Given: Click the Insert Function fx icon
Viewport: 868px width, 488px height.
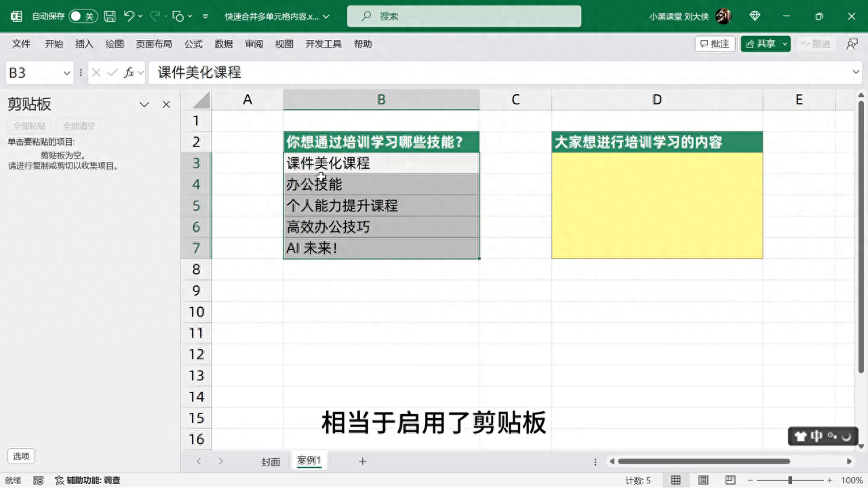Looking at the screenshot, I should [x=129, y=73].
